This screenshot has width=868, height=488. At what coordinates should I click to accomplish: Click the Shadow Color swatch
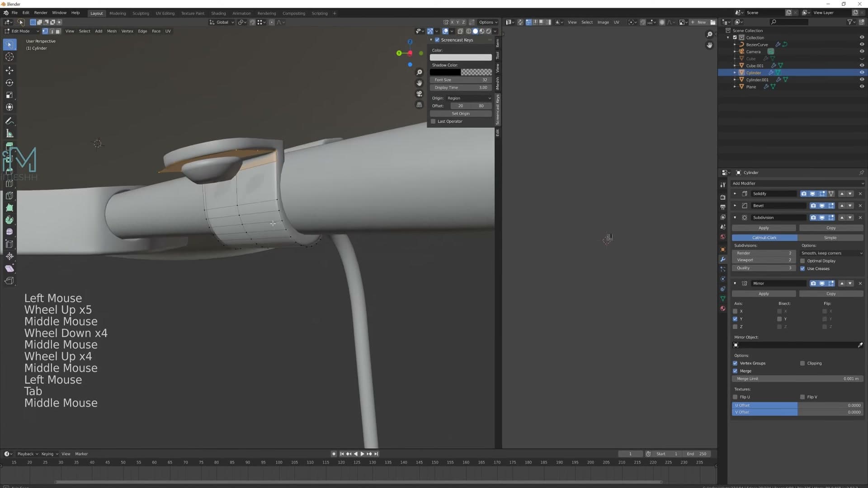pyautogui.click(x=461, y=72)
